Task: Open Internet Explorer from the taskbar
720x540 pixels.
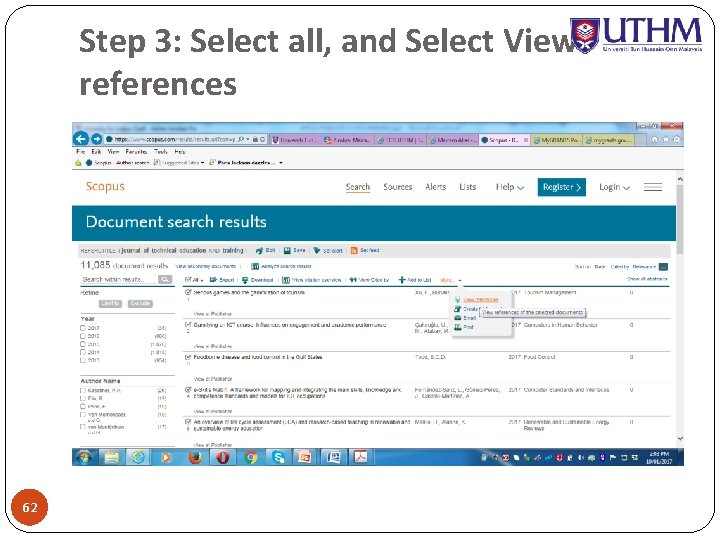Action: [138, 457]
